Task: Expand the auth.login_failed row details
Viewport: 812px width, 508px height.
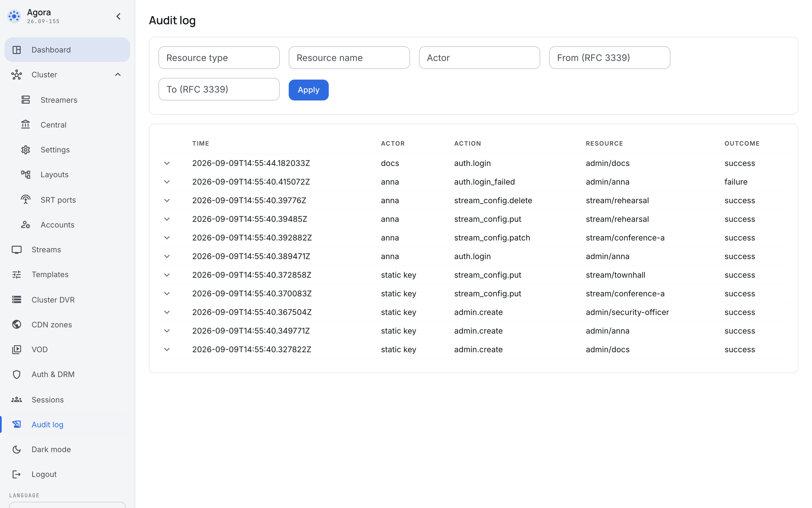Action: click(167, 182)
